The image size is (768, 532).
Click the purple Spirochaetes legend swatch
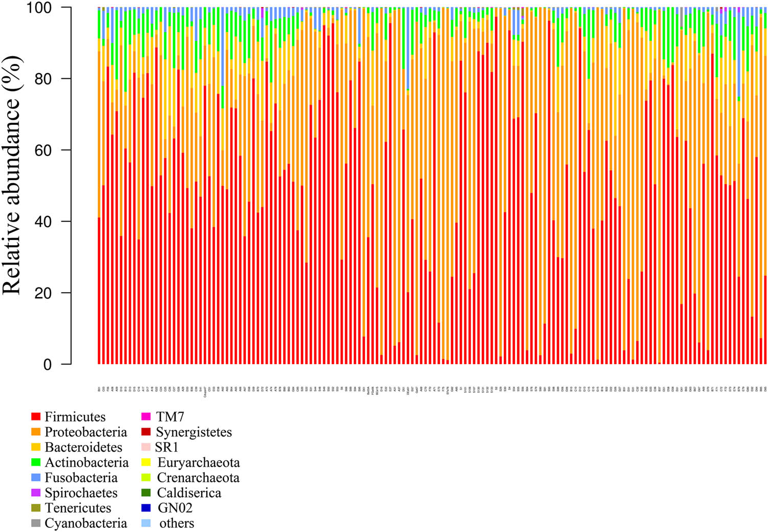tap(36, 493)
